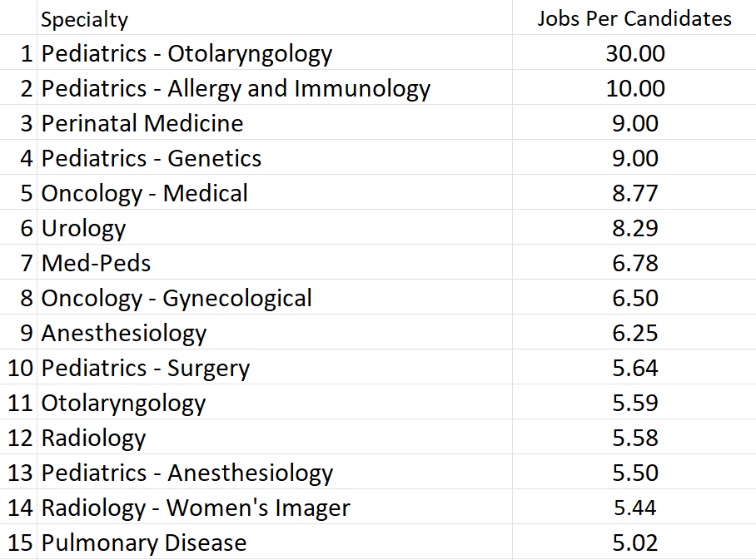Select the Pulmonary Disease cell

(274, 542)
